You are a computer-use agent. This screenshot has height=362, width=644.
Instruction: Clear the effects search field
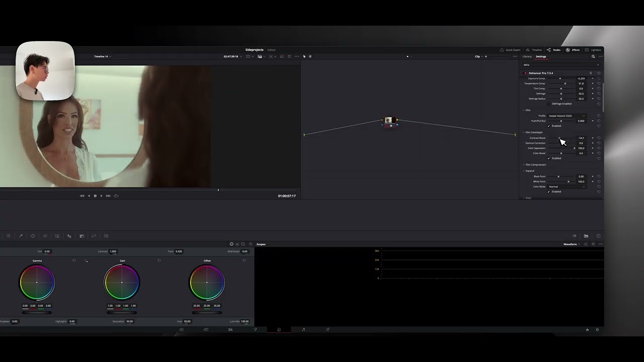[598, 65]
